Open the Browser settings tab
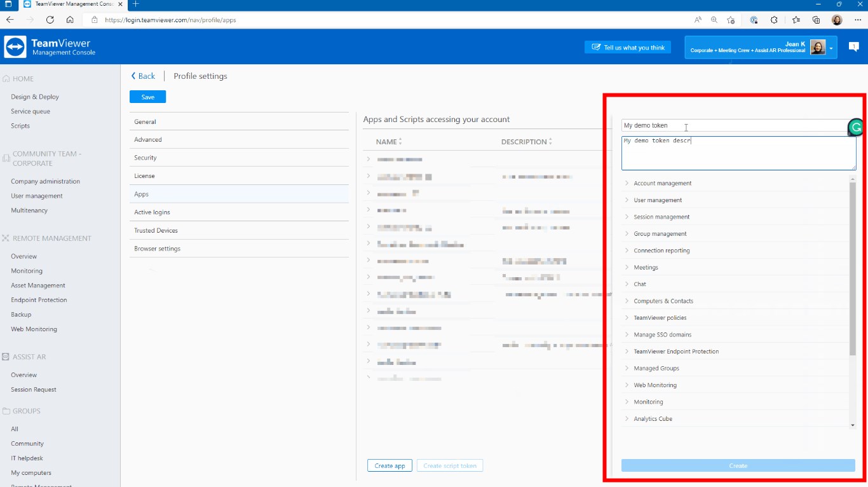Viewport: 868px width, 487px height. point(239,249)
